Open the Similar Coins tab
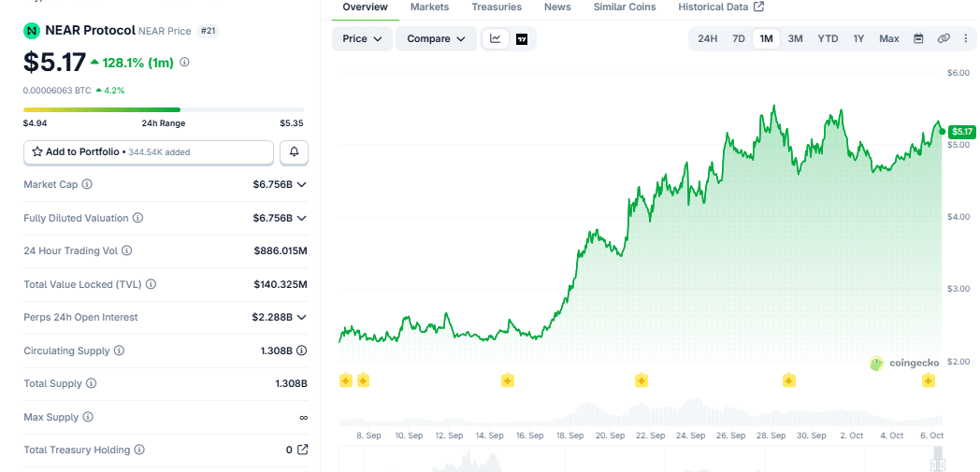 (x=625, y=7)
